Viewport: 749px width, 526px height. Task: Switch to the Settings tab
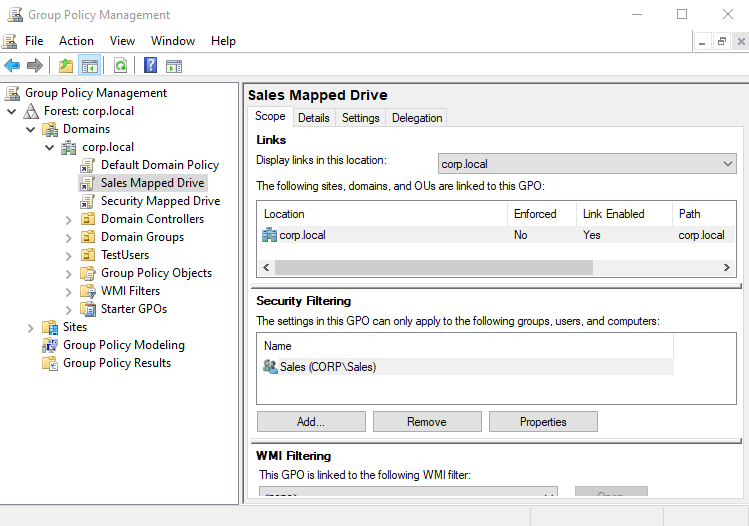(361, 118)
